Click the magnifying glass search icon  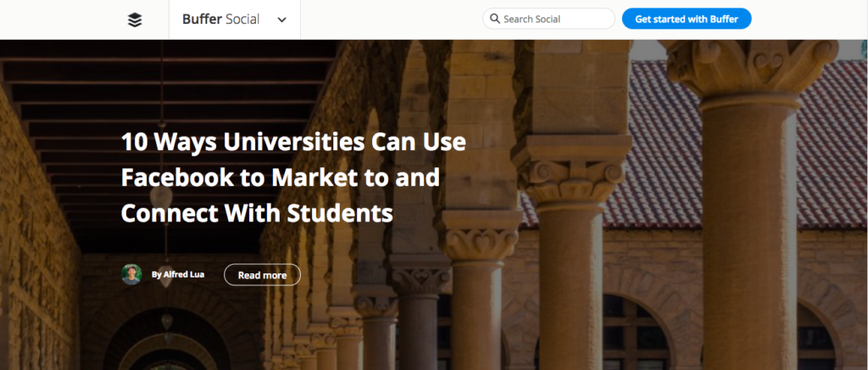pos(495,19)
